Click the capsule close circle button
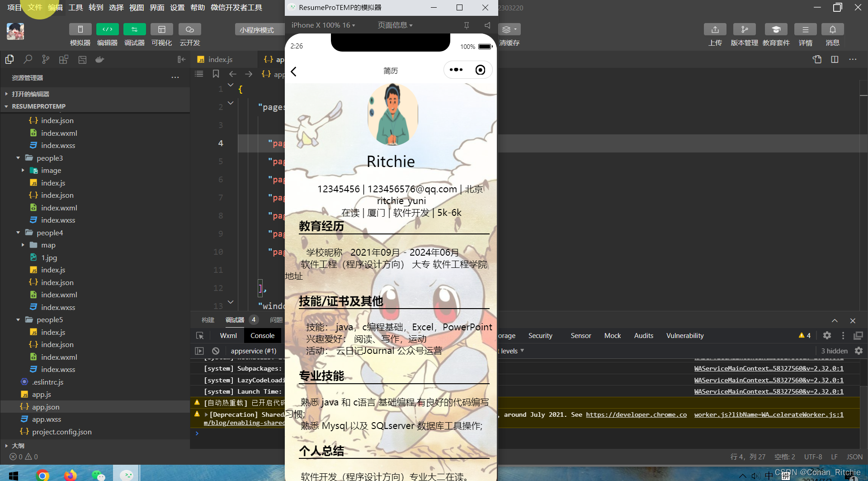This screenshot has height=481, width=868. click(x=481, y=70)
